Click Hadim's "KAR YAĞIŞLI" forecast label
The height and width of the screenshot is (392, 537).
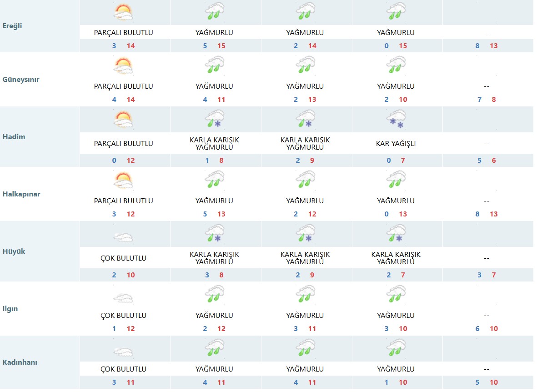click(x=396, y=143)
